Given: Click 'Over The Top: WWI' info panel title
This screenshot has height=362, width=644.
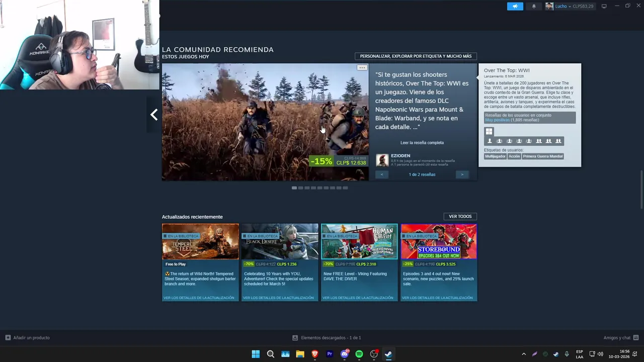Looking at the screenshot, I should (507, 71).
